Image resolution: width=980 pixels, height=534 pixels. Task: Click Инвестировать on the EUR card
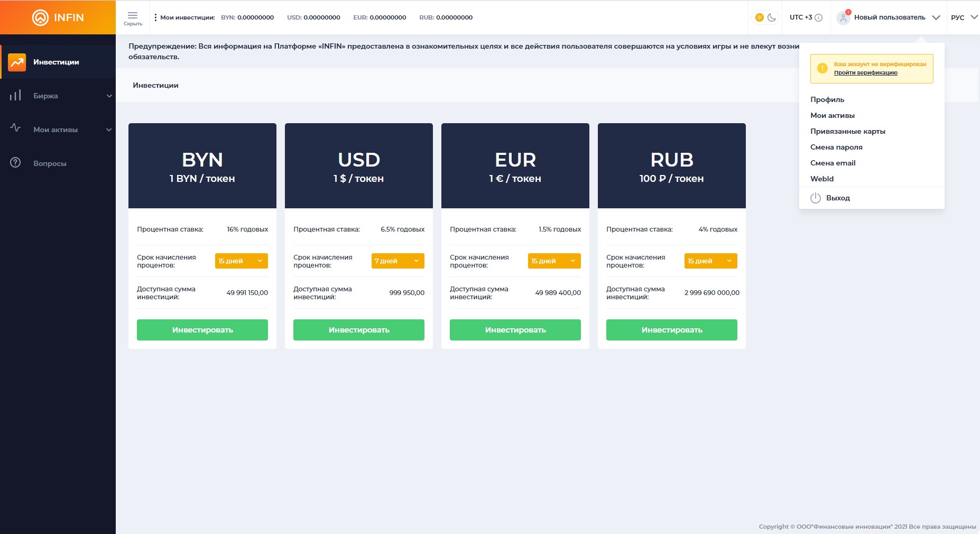pyautogui.click(x=515, y=330)
